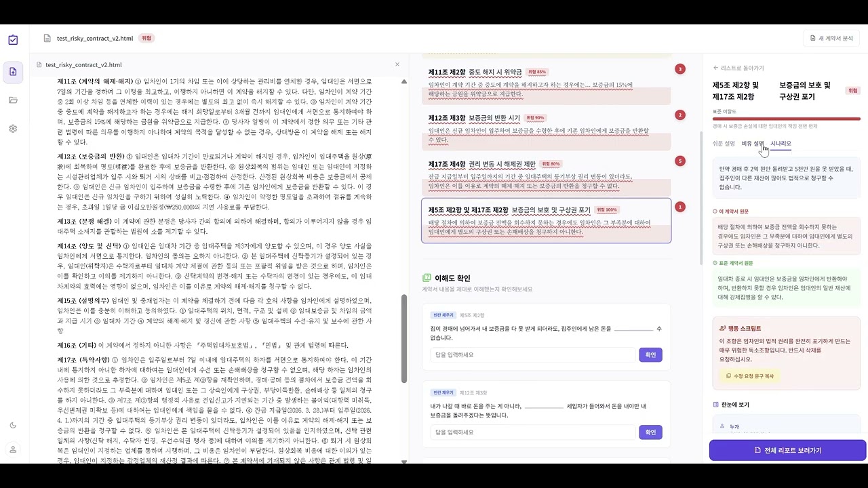Switch to the 쉬운 설명 tab
The width and height of the screenshot is (868, 488).
(x=724, y=144)
